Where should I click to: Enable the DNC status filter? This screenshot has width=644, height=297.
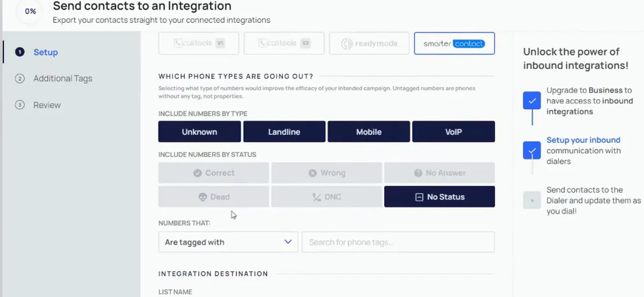[x=326, y=197]
